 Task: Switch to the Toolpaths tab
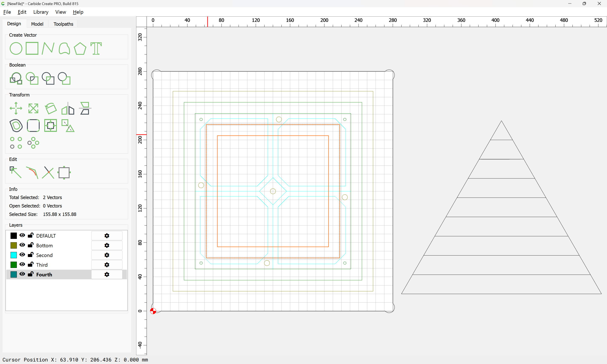click(63, 24)
